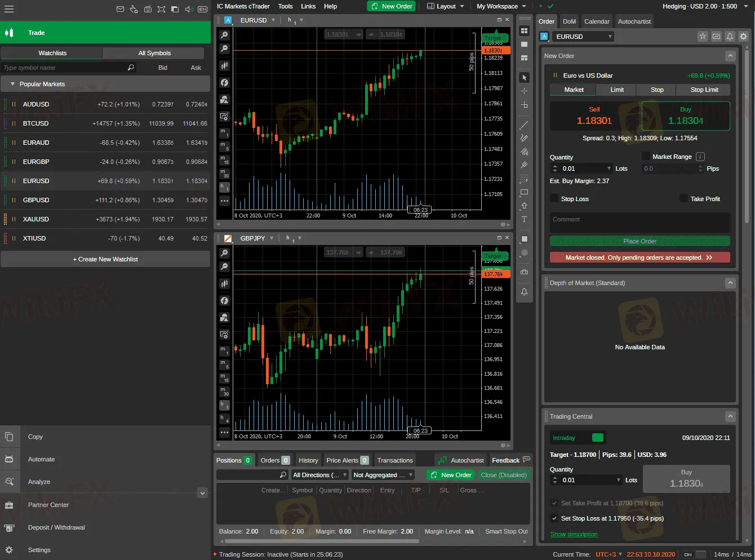Enable the Stop Loss checkbox
The width and height of the screenshot is (755, 560).
554,198
